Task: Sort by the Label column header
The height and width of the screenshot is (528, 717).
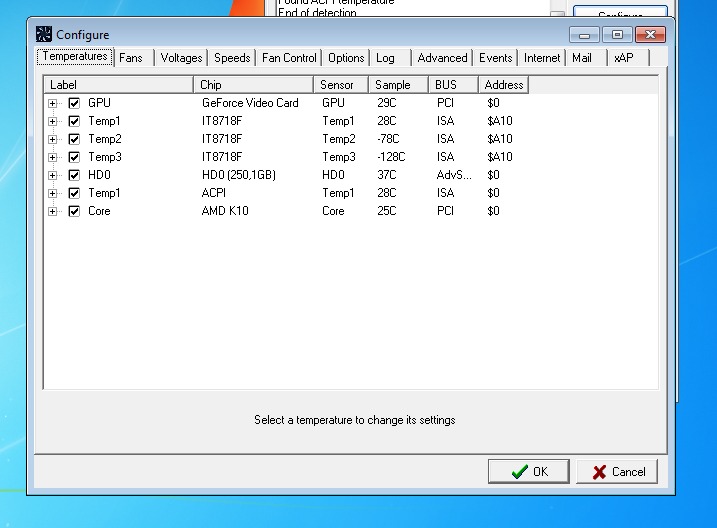Action: (x=119, y=85)
